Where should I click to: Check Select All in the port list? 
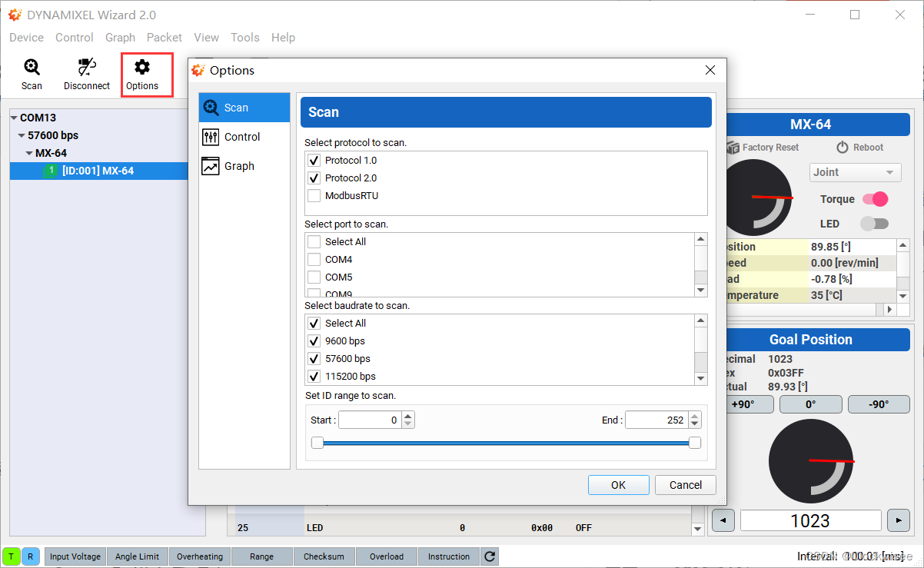coord(314,242)
